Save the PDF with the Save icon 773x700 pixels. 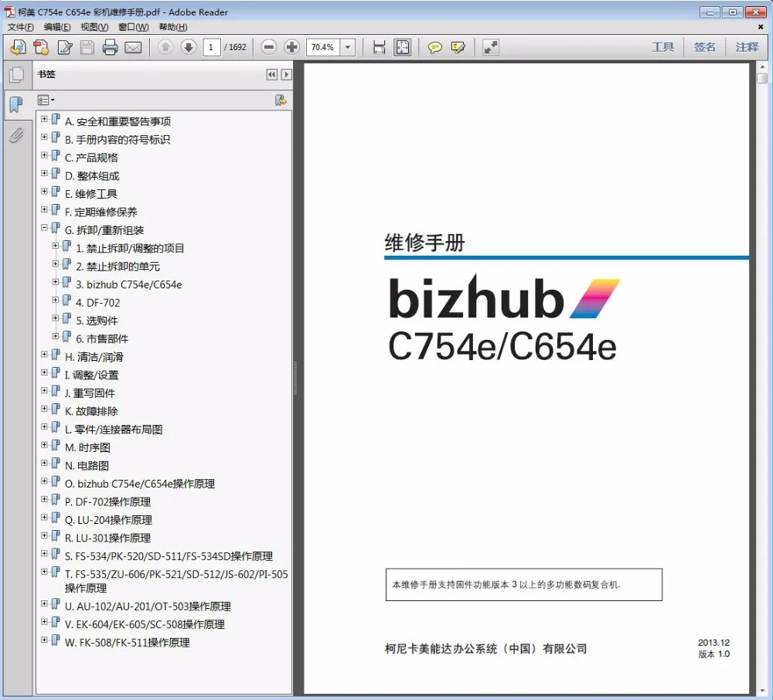[87, 47]
